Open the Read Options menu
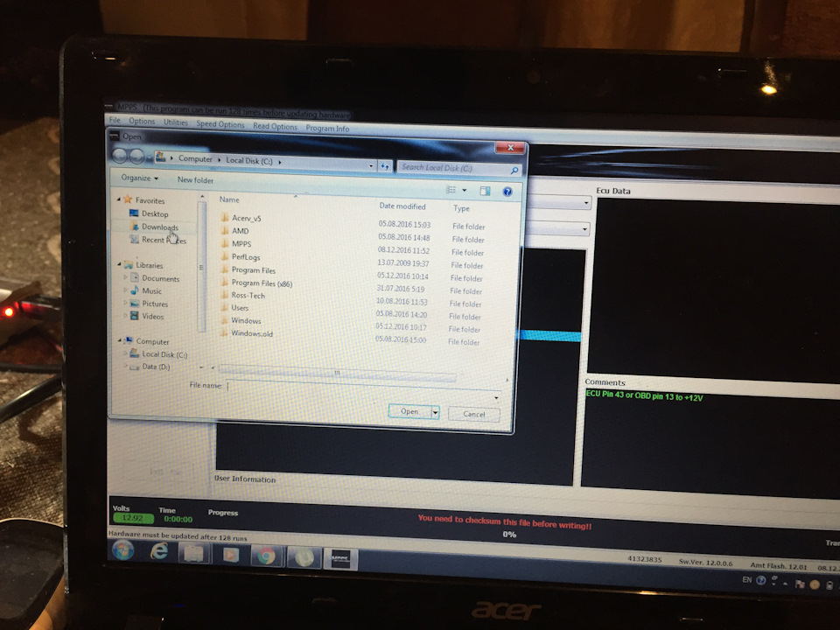Screen dimensions: 840x630 coord(275,126)
